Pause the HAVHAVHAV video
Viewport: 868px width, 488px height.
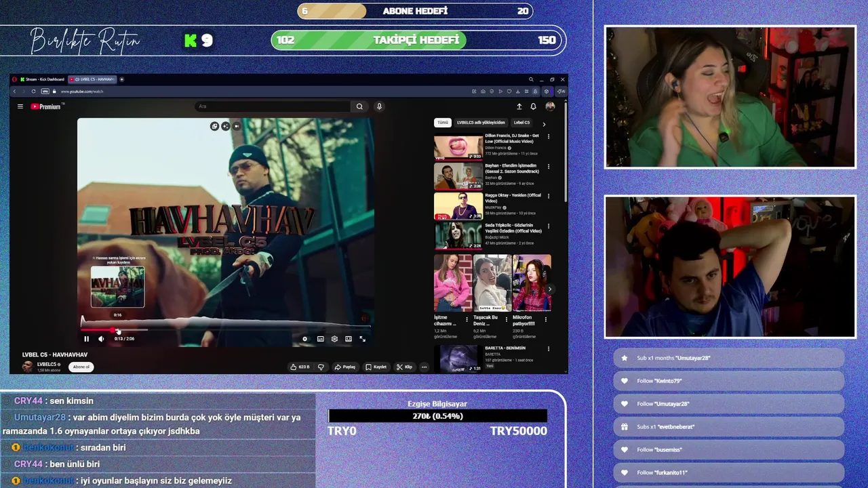pyautogui.click(x=86, y=339)
